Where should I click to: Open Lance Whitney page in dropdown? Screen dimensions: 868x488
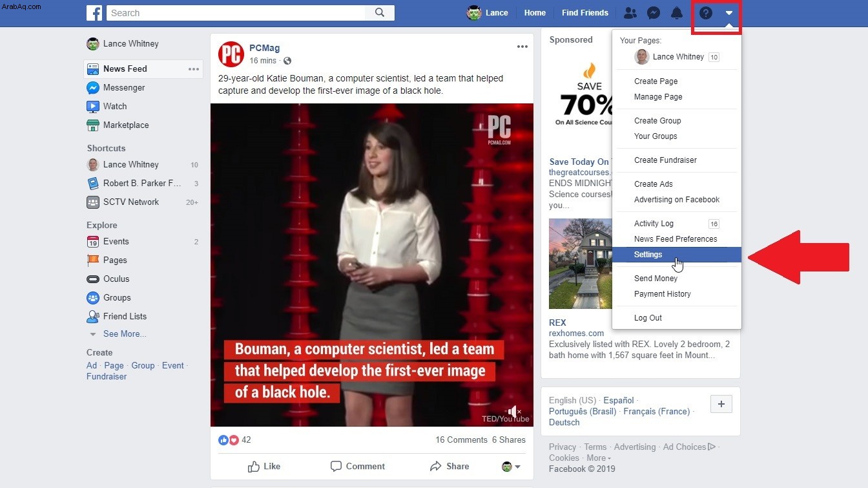677,57
